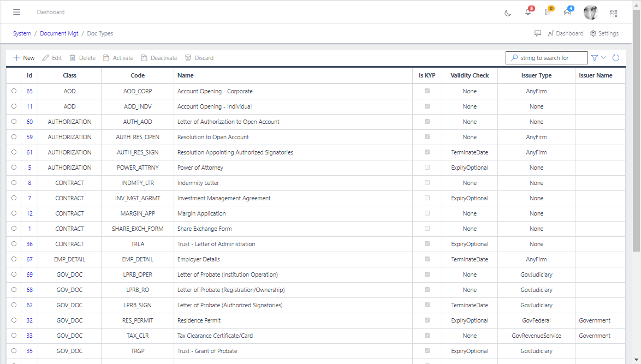Click the New record button
641x364 pixels.
pyautogui.click(x=24, y=58)
